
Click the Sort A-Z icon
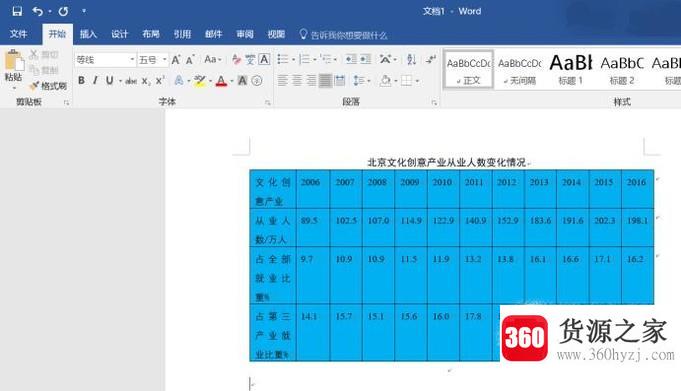[411, 59]
